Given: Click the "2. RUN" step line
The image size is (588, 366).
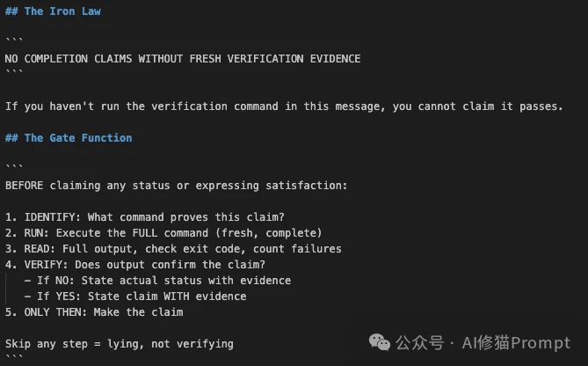Looking at the screenshot, I should (x=163, y=233).
